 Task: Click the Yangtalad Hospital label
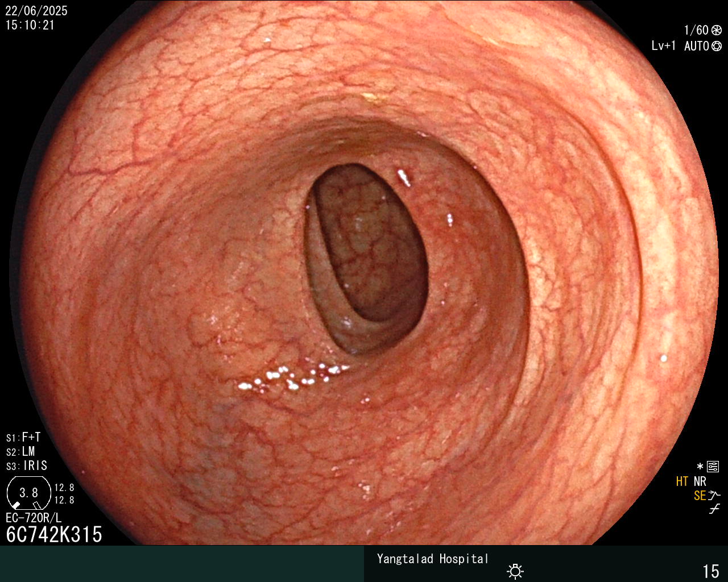pyautogui.click(x=433, y=559)
